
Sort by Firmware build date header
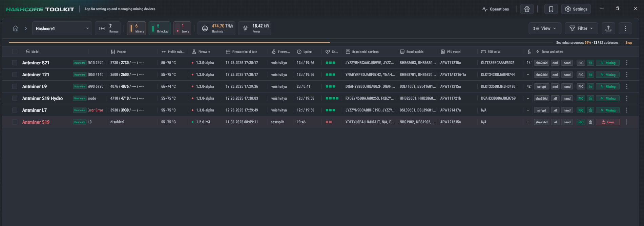coord(241,52)
